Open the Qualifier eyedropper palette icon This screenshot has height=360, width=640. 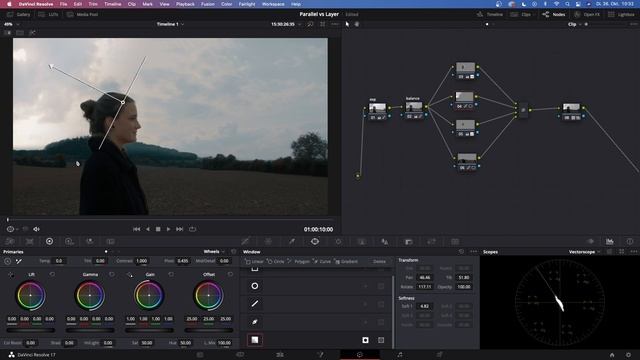coord(291,241)
